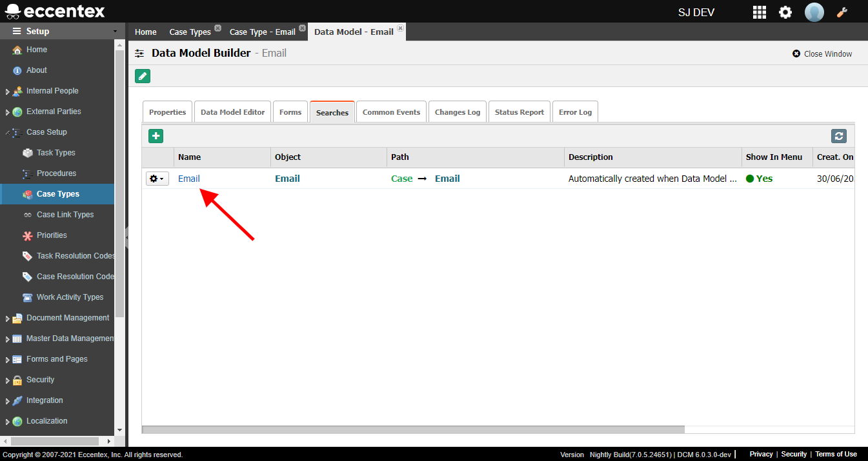Click the Yes value in Show In Menu
Screen dimensions: 868x461
pos(760,179)
